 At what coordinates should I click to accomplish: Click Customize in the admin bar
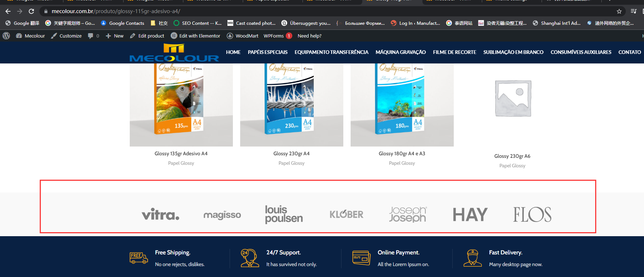[66, 36]
